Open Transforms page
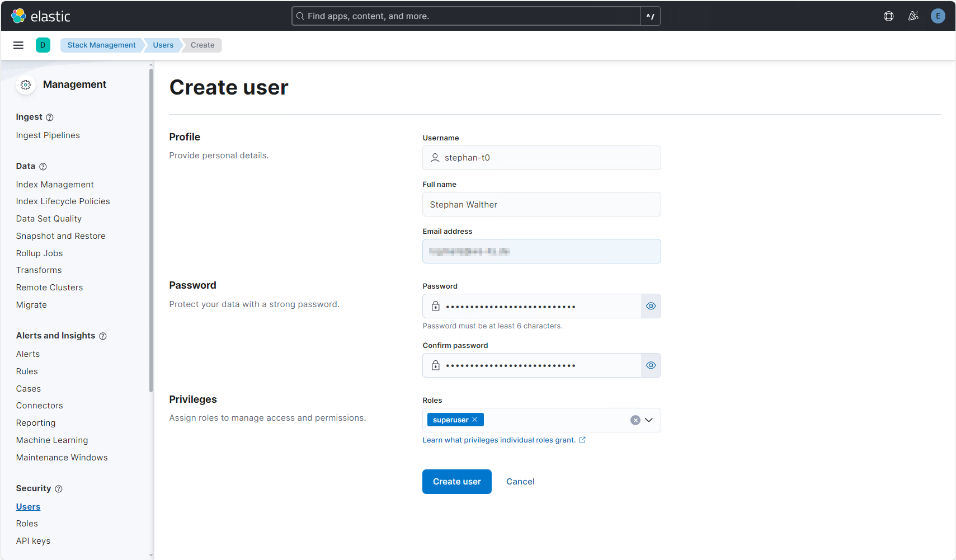This screenshot has height=560, width=956. [x=39, y=270]
